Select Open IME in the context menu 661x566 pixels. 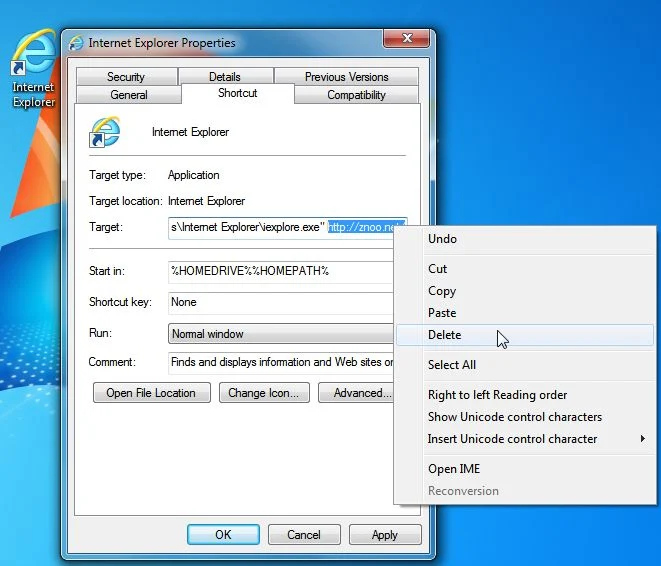tap(525, 469)
